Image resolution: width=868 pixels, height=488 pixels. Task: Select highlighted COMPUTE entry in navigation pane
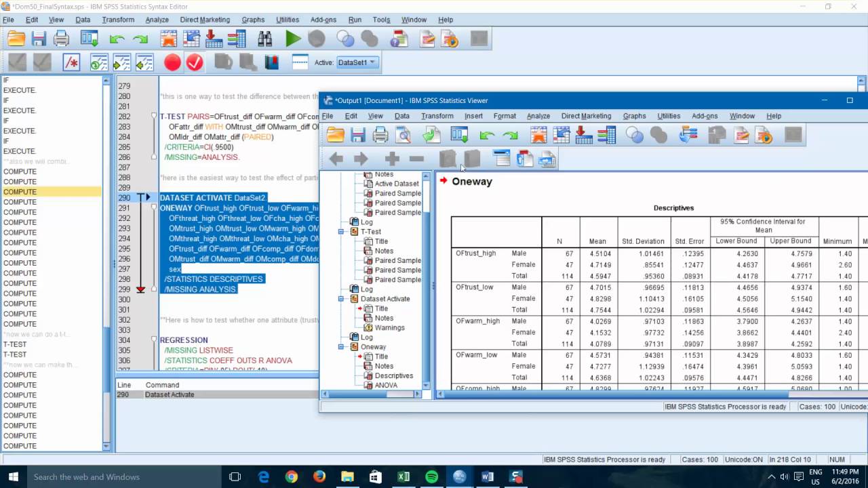tap(52, 192)
